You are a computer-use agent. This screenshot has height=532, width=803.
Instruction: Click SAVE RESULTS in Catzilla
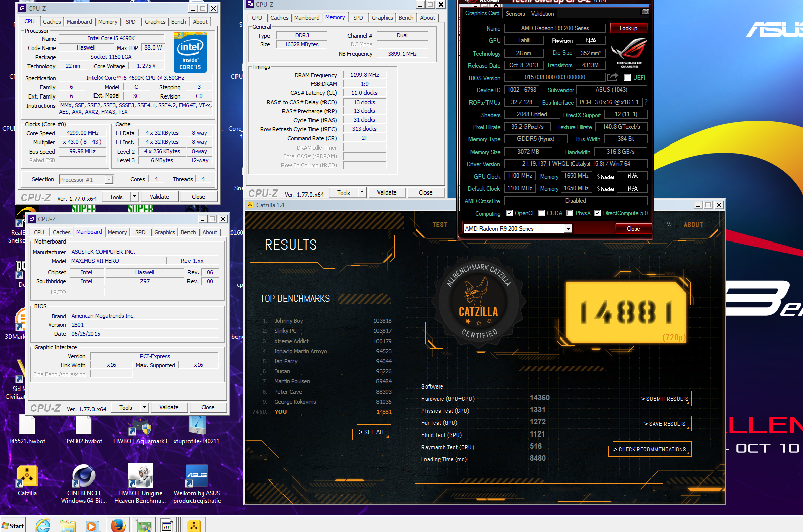click(665, 424)
